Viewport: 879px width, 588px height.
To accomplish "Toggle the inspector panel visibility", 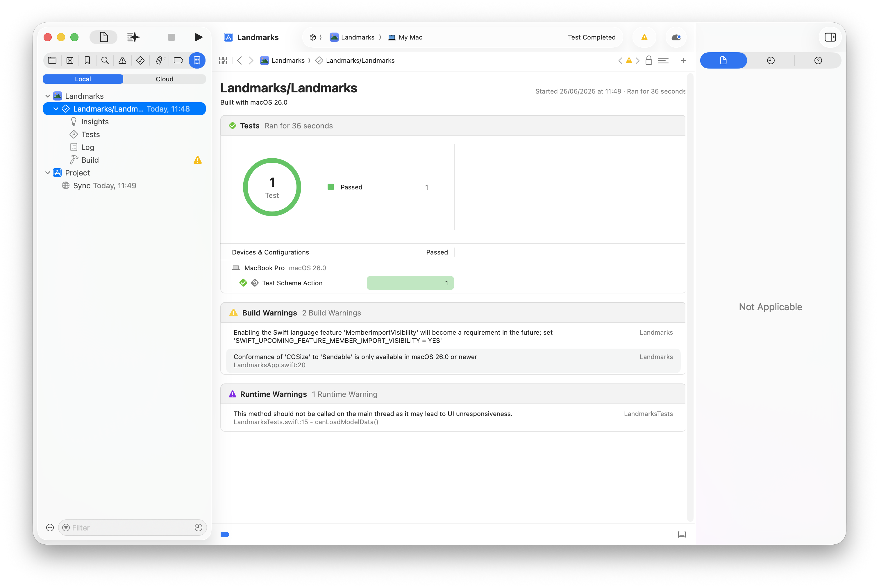I will (x=830, y=37).
